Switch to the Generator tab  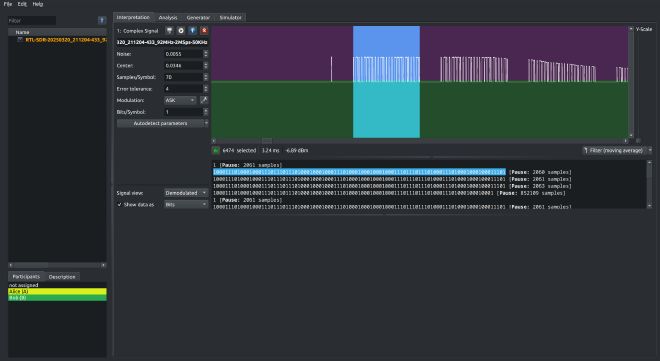coord(198,18)
